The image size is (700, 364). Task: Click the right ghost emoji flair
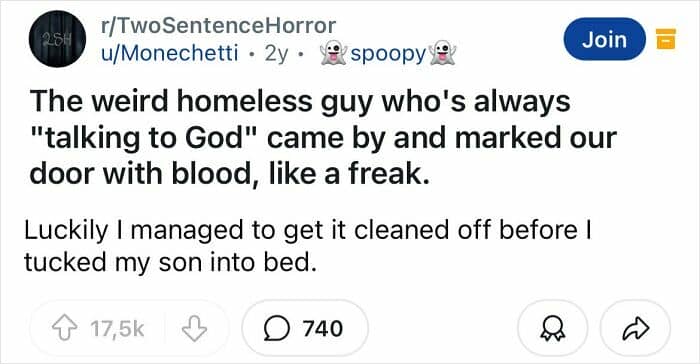click(442, 53)
